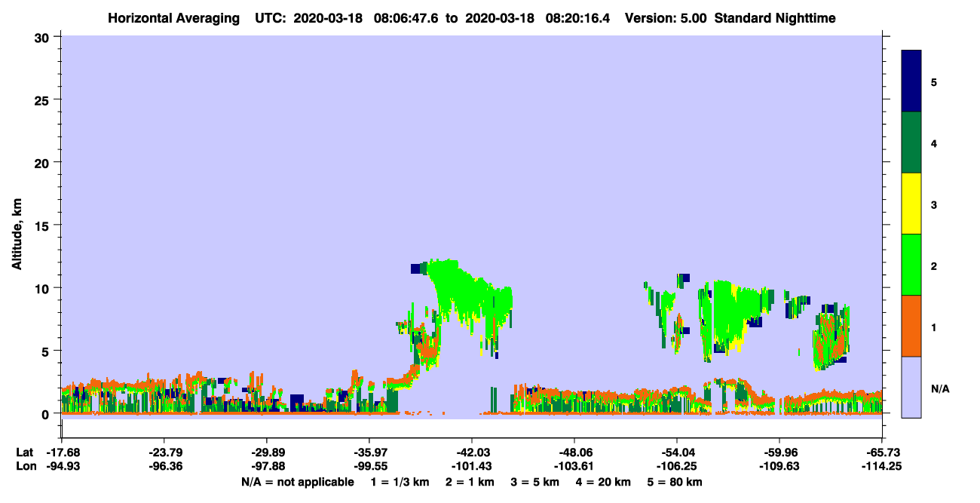The width and height of the screenshot is (980, 503).
Task: Click the bright green colorbar segment for 2
Action: pyautogui.click(x=911, y=265)
